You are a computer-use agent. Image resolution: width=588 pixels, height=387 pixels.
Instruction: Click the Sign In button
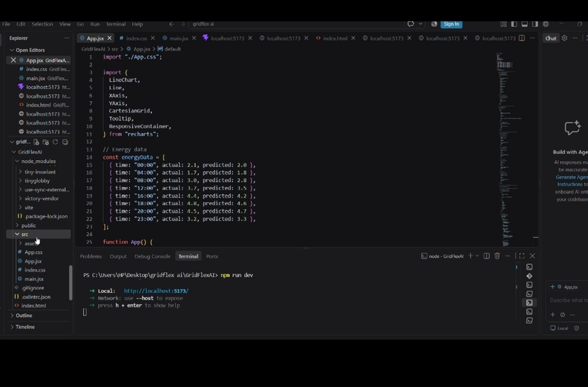(451, 24)
